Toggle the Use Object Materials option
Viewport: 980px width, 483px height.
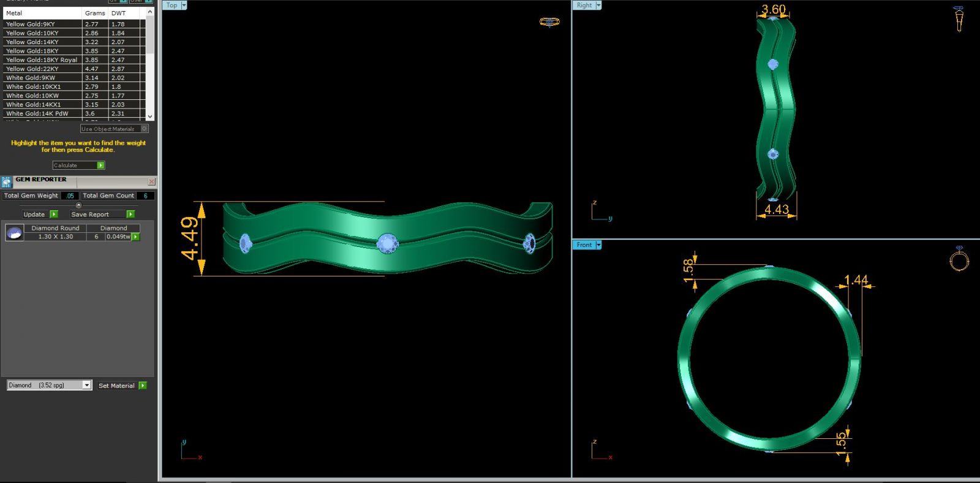pos(145,129)
